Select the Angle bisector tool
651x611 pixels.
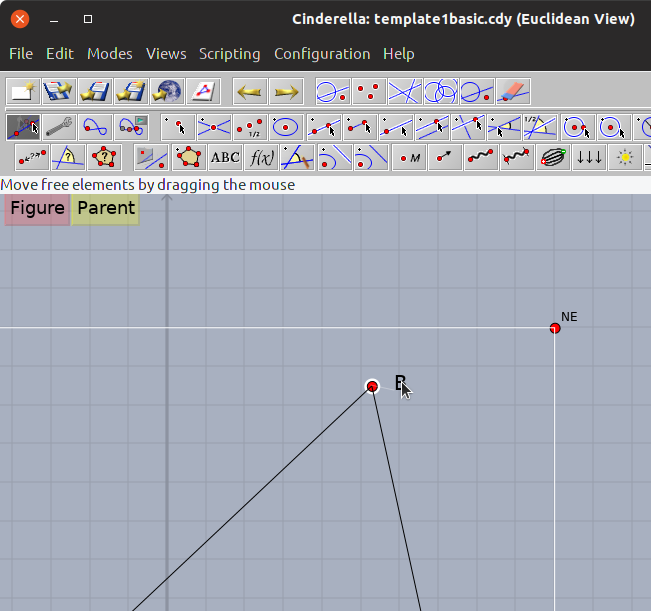[541, 127]
